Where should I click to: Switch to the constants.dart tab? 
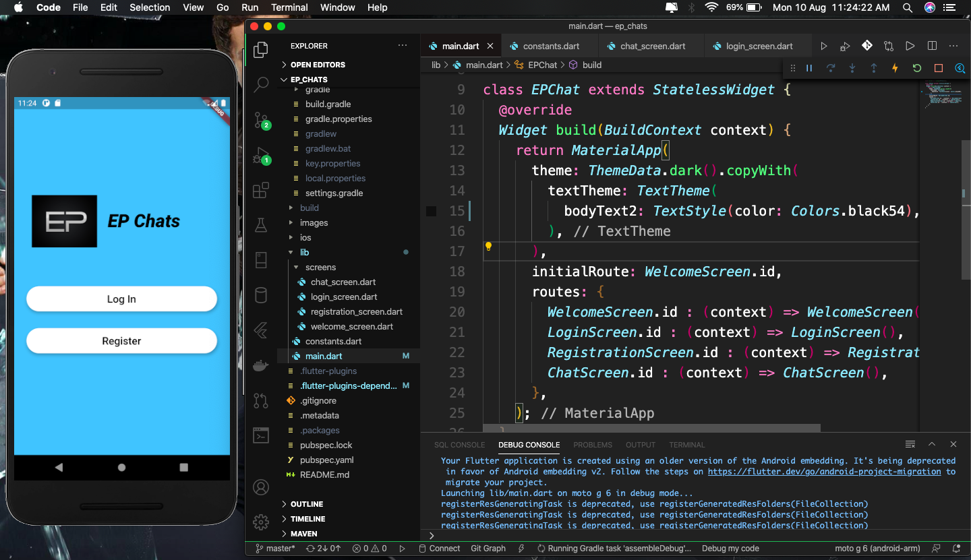[551, 46]
